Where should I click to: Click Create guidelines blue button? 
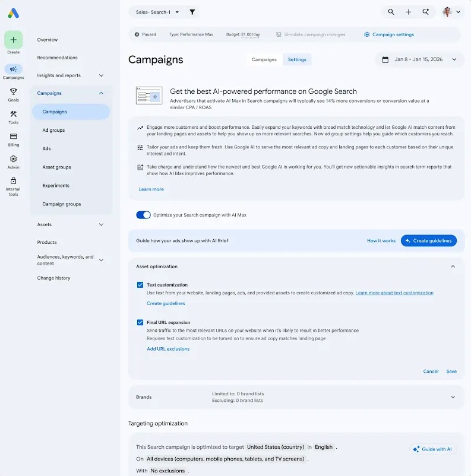pyautogui.click(x=429, y=241)
